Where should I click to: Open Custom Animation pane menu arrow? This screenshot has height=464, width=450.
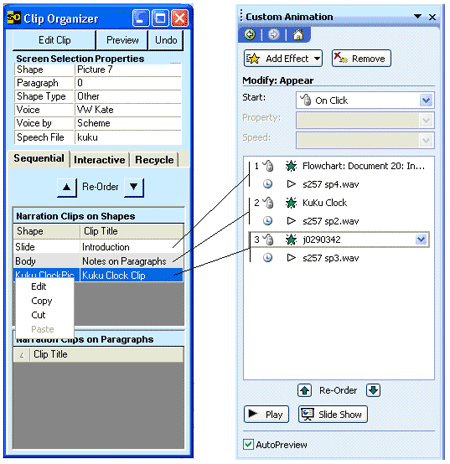tap(417, 16)
